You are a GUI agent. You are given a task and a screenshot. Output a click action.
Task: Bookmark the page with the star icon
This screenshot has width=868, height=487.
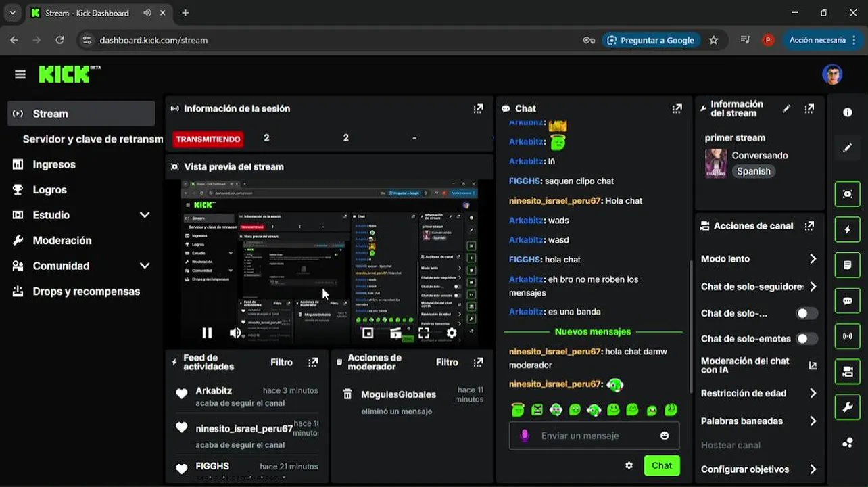click(713, 40)
